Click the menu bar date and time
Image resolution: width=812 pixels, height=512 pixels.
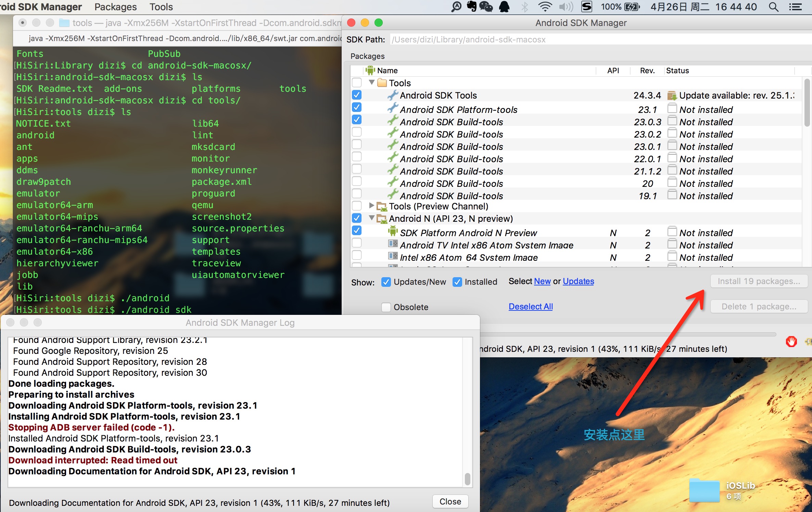click(703, 7)
